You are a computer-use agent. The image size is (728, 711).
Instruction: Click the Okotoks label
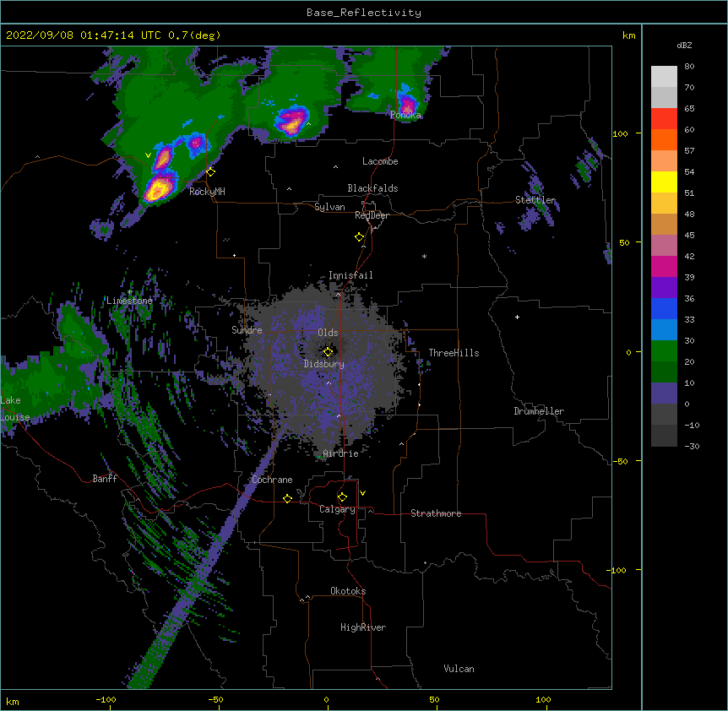point(348,591)
